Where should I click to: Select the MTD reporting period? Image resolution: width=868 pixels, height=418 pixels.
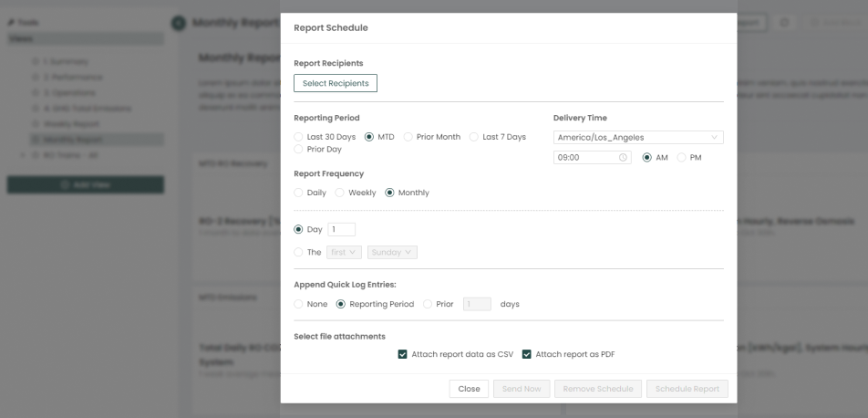click(369, 137)
